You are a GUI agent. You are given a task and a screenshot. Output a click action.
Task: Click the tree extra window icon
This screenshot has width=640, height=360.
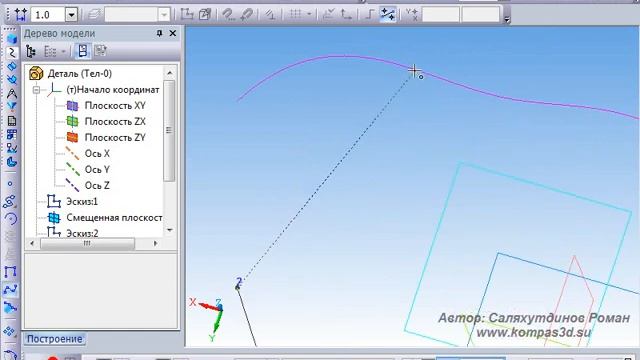100,51
